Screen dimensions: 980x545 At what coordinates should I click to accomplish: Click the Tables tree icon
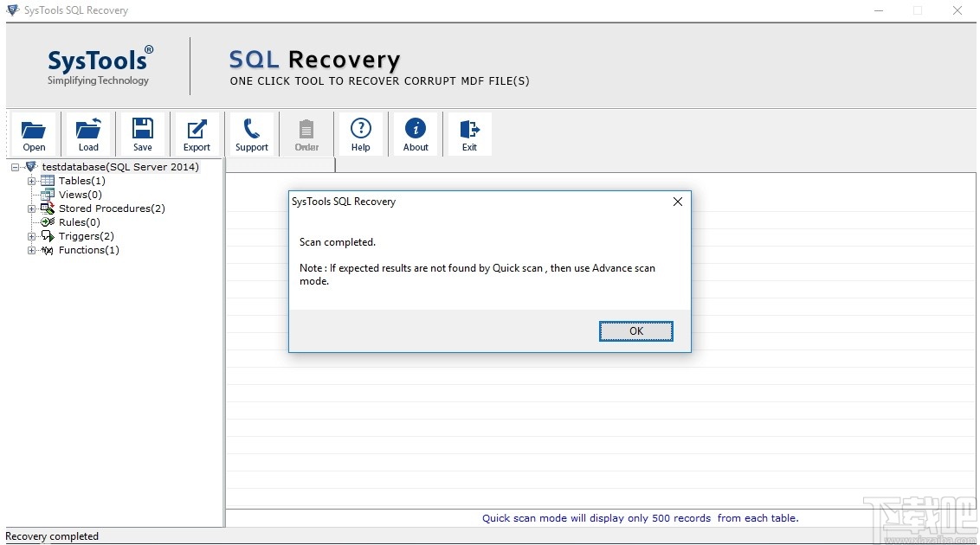(x=48, y=181)
